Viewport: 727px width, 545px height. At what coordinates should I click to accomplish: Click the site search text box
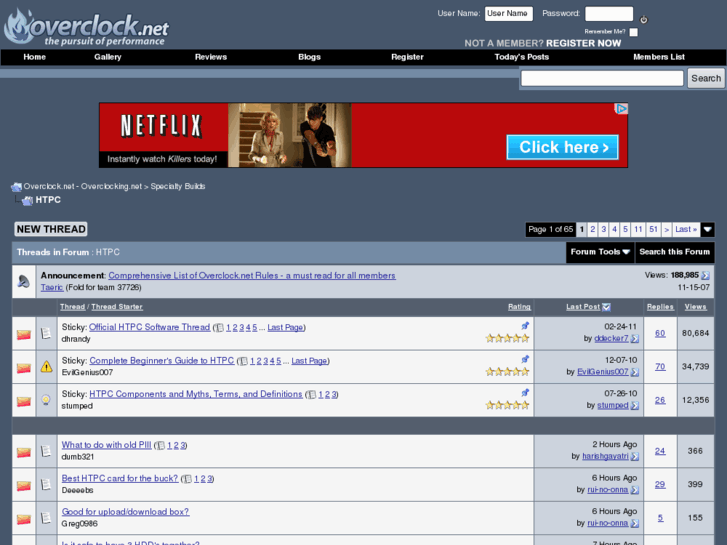(602, 78)
